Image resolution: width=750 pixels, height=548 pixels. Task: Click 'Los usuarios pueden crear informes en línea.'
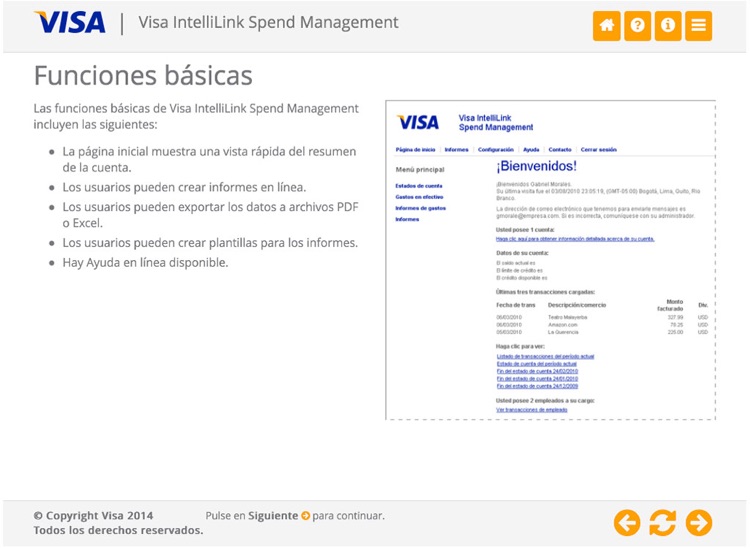click(x=184, y=187)
